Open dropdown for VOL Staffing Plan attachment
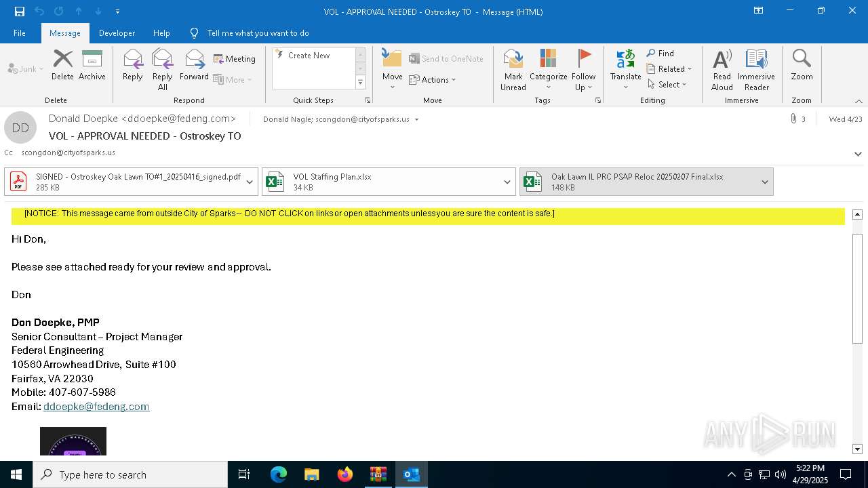868x488 pixels. point(507,182)
